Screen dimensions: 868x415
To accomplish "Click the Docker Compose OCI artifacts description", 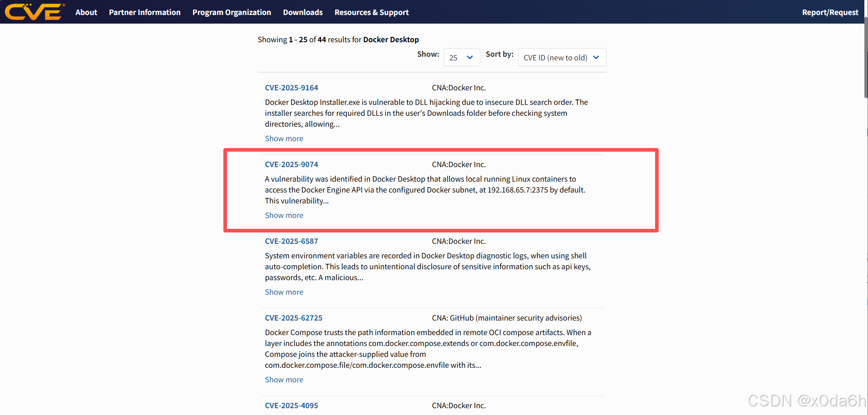I will click(428, 349).
